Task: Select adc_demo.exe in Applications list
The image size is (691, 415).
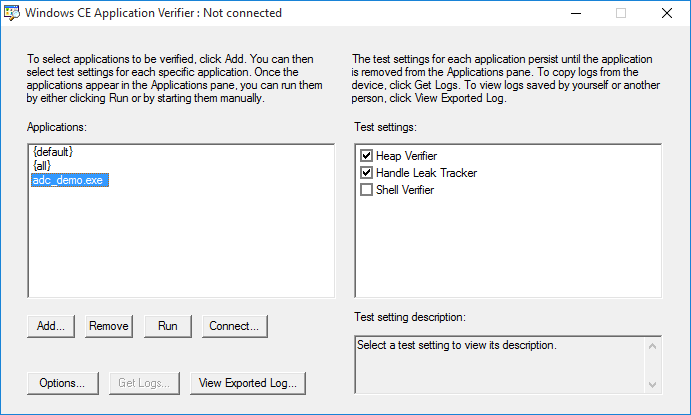Action: click(70, 180)
